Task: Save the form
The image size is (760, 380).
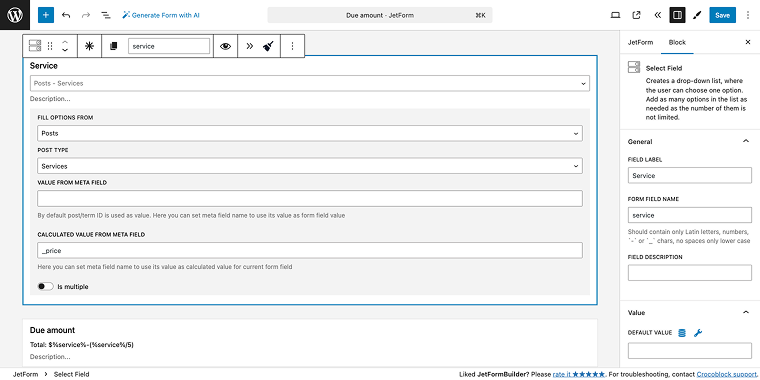Action: (722, 15)
